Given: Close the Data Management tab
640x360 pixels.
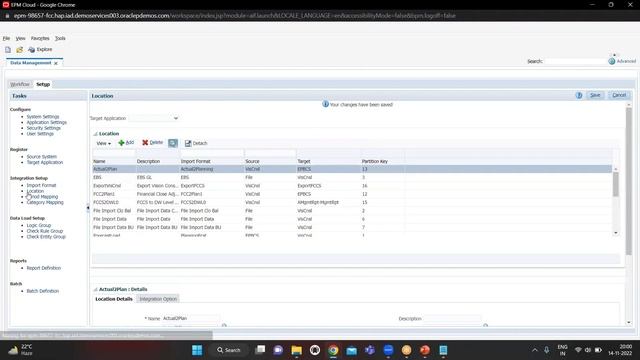Looking at the screenshot, I should click(56, 63).
